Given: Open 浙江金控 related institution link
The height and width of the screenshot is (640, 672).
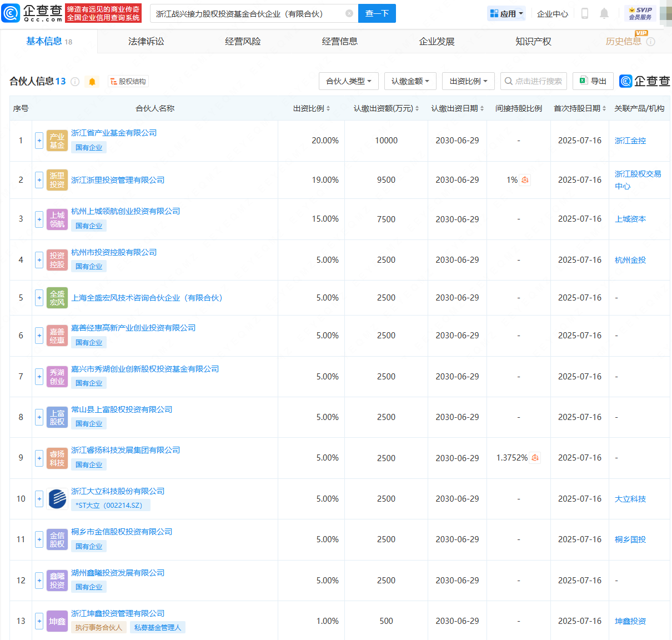Looking at the screenshot, I should coord(630,141).
